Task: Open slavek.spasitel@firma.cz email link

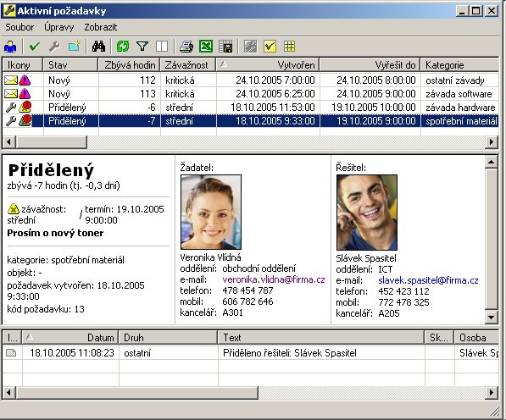Action: 428,280
